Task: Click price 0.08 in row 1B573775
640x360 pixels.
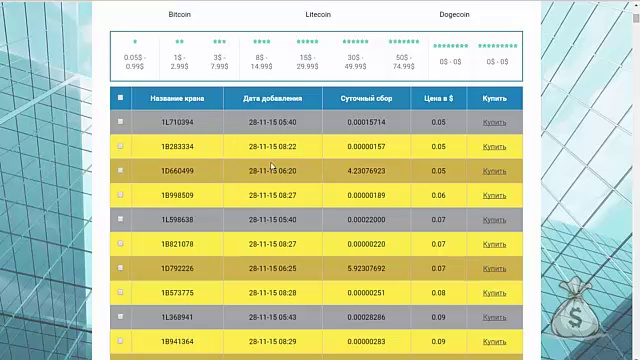Action: (x=438, y=293)
